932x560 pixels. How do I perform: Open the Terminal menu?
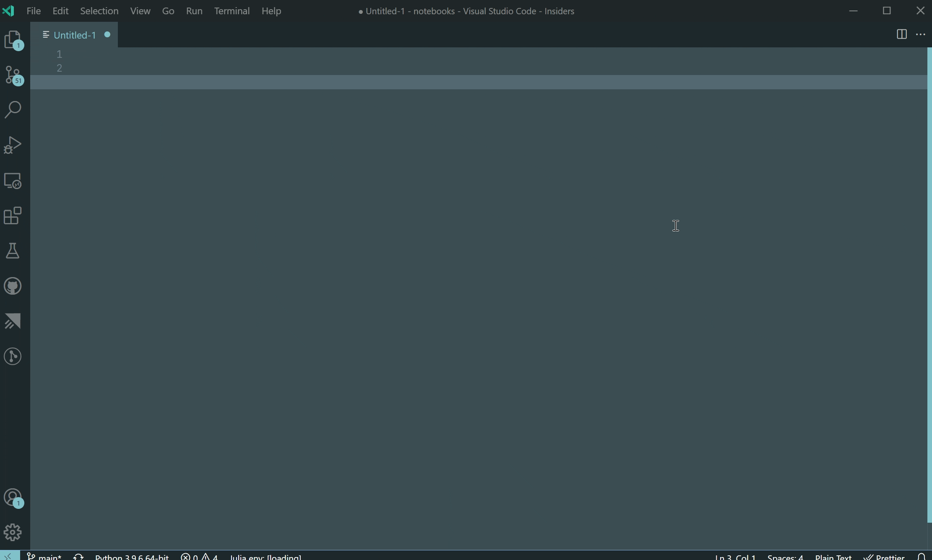(x=232, y=11)
